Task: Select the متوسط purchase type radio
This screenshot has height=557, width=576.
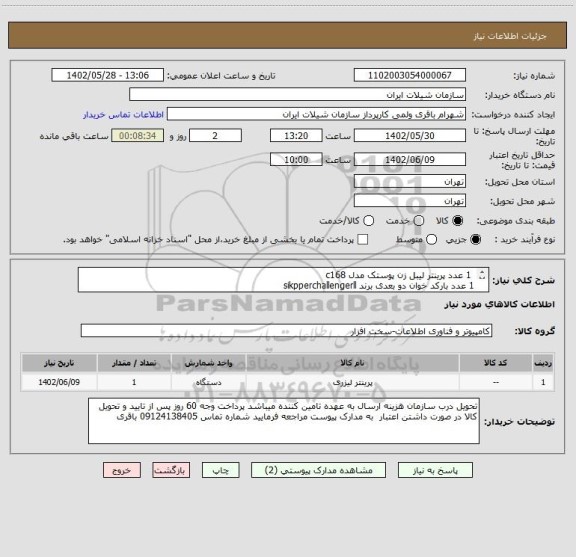Action: (431, 240)
